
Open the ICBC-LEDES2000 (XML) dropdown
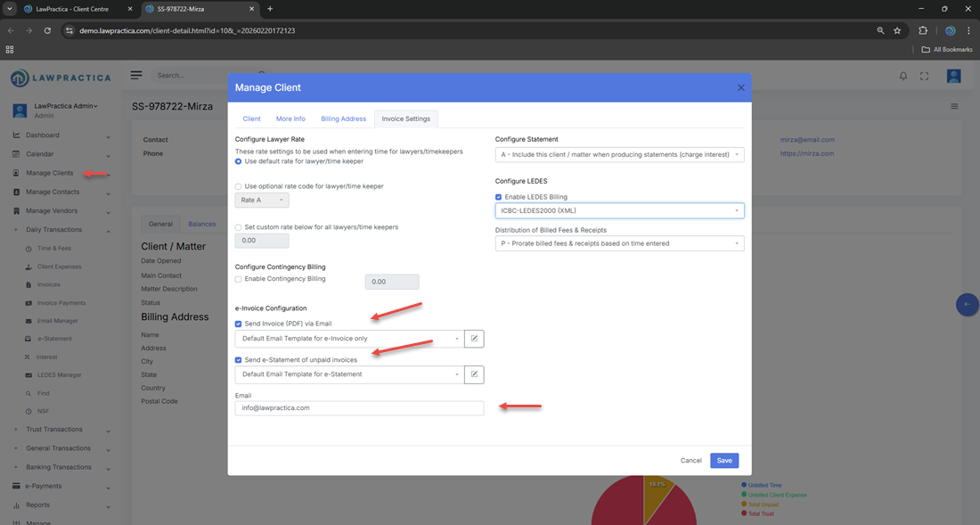coord(619,211)
